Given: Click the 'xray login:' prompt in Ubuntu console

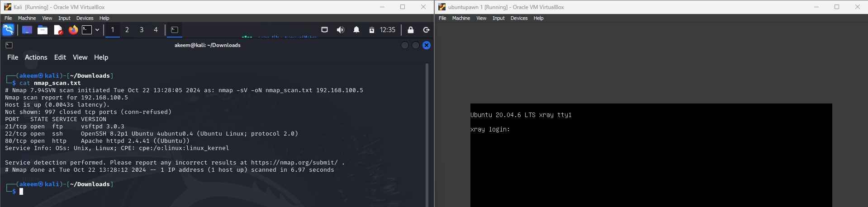Looking at the screenshot, I should [x=490, y=129].
